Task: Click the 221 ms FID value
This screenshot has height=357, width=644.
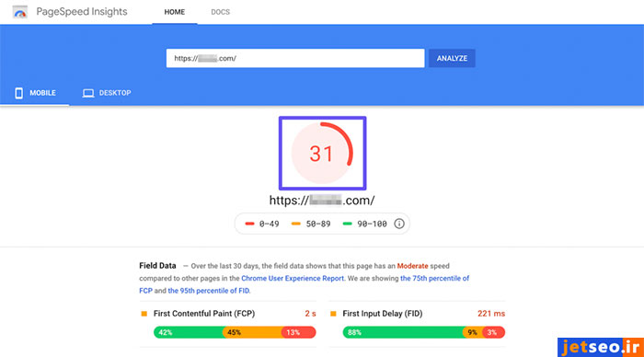Action: coord(491,314)
